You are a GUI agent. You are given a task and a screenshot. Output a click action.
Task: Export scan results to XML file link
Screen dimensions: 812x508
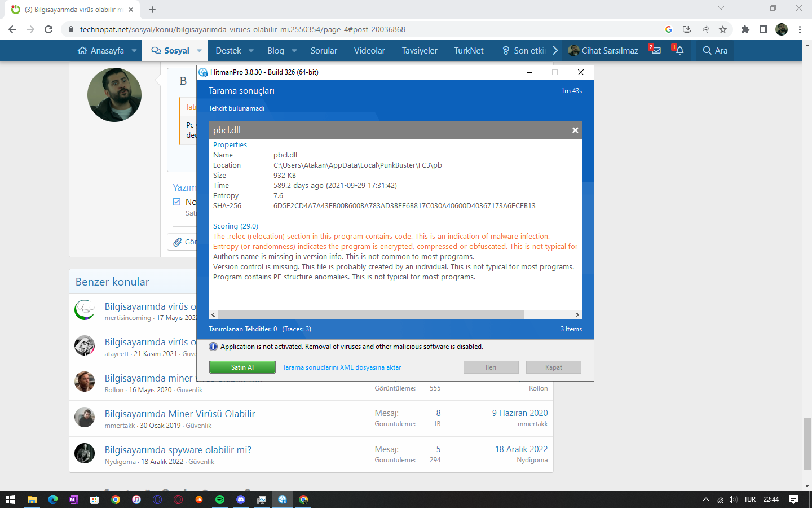click(x=342, y=367)
